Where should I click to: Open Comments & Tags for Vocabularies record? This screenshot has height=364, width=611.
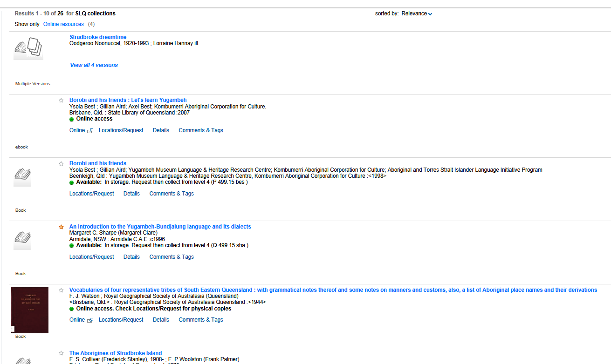point(200,320)
